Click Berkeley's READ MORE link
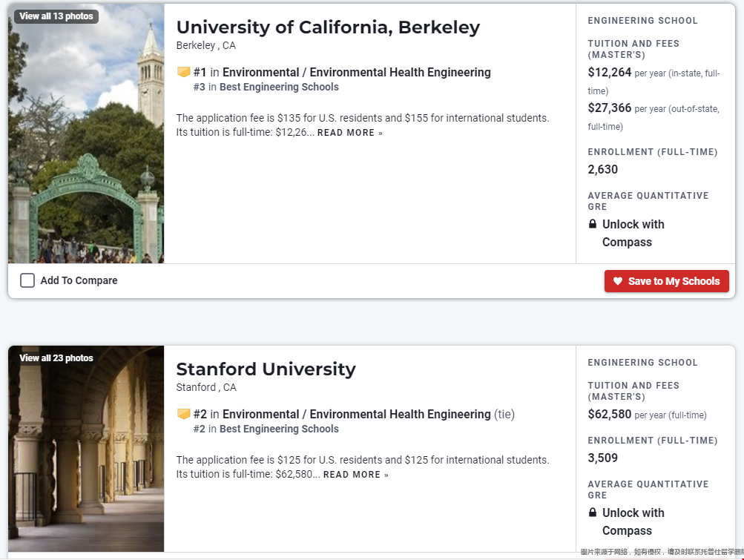Screen dimensions: 744x560 pyautogui.click(x=349, y=133)
